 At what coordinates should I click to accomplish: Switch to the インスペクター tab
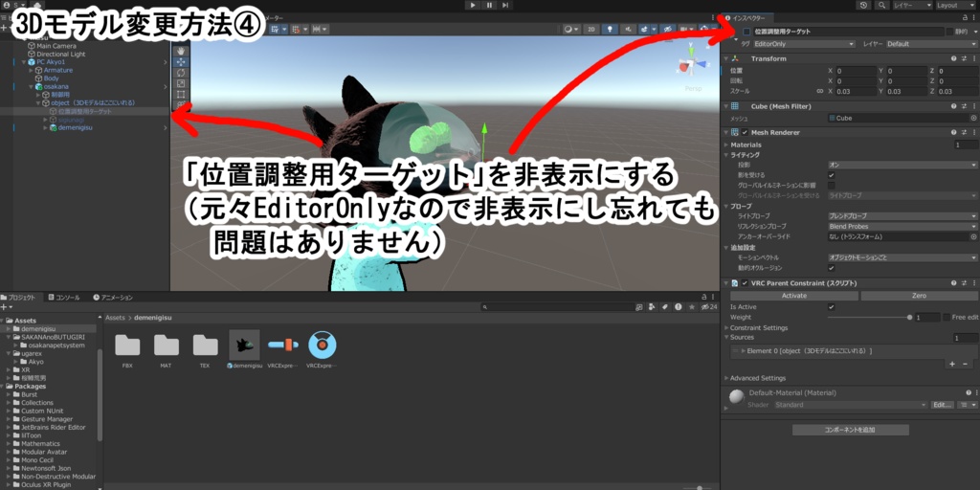[749, 18]
